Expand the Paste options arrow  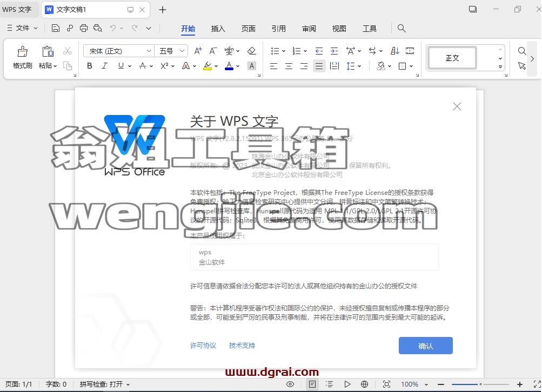[55, 66]
